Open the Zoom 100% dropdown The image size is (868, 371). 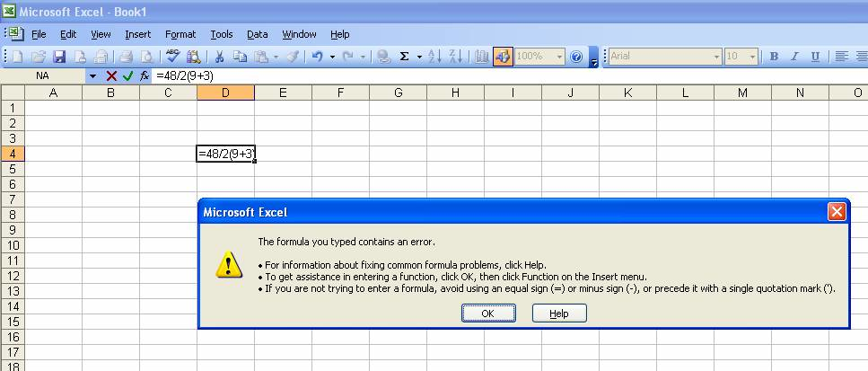(x=559, y=57)
